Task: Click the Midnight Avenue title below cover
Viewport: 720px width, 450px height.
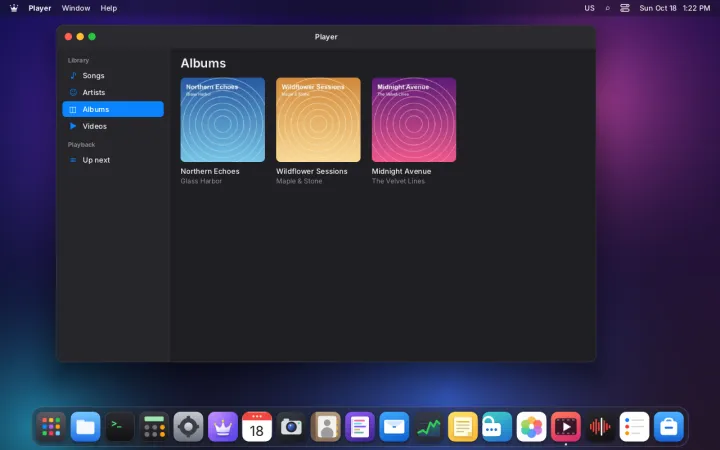Action: [x=401, y=171]
